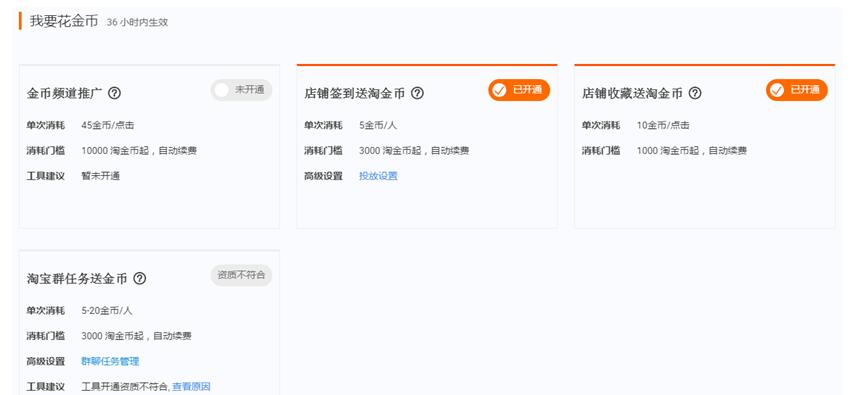Enable the 未开通 switch for 金币频道推广

241,90
